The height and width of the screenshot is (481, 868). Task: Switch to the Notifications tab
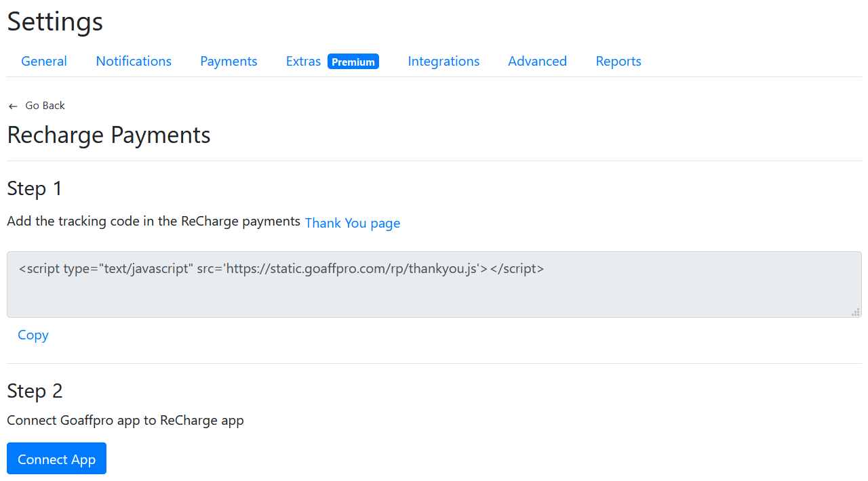click(x=134, y=61)
